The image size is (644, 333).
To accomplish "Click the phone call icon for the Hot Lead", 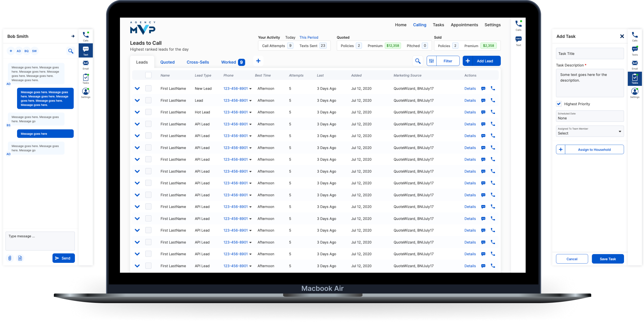I will pyautogui.click(x=493, y=112).
